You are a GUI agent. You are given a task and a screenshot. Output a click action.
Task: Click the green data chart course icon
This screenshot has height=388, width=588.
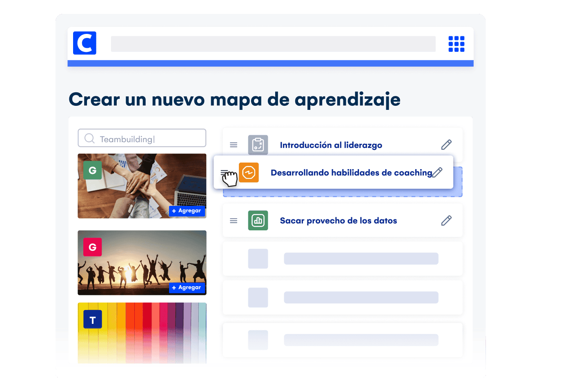[258, 221]
